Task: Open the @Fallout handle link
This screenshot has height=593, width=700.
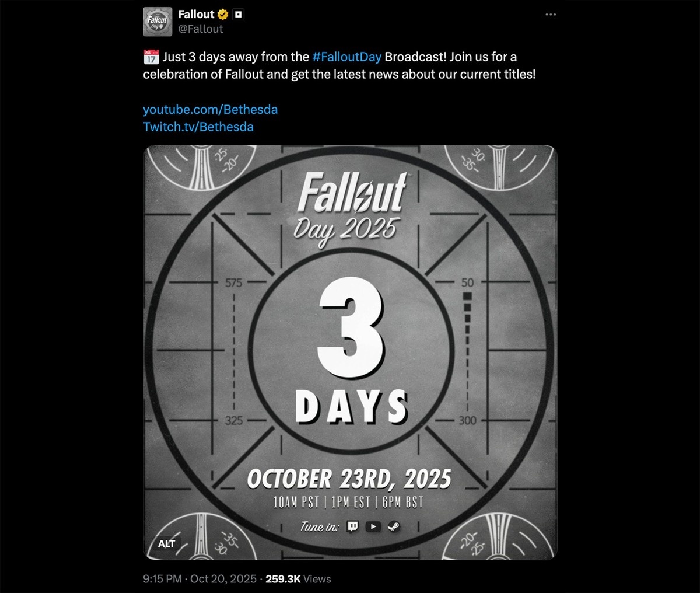Action: 201,29
